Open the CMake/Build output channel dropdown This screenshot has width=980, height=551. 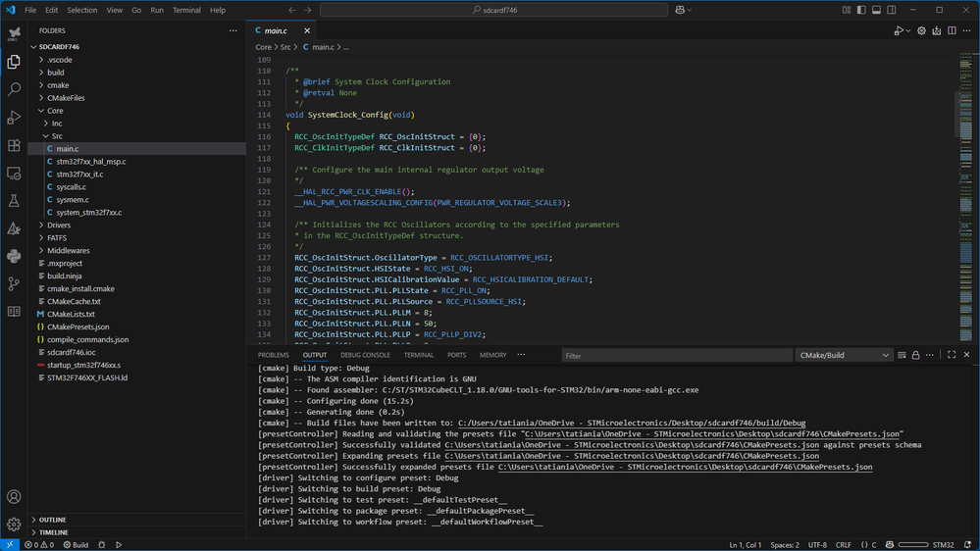pyautogui.click(x=844, y=355)
